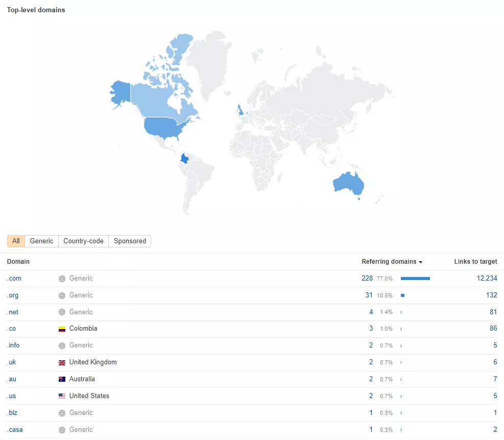Image resolution: width=504 pixels, height=440 pixels.
Task: Click the 77.0% bar for .com
Action: 415,279
